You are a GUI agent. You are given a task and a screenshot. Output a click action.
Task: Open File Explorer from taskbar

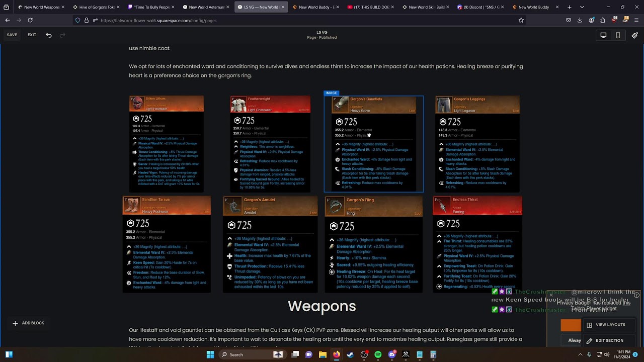click(x=323, y=354)
